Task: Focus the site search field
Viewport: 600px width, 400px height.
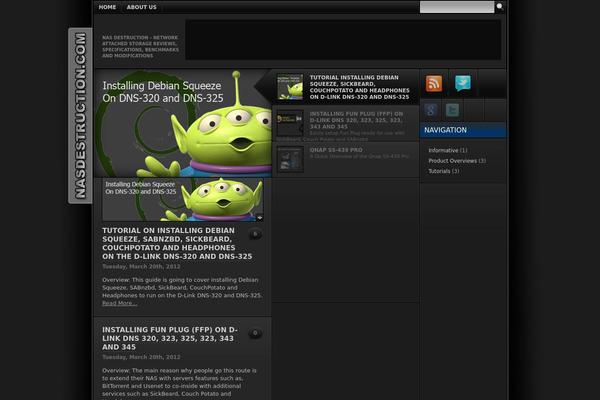Action: coord(457,7)
